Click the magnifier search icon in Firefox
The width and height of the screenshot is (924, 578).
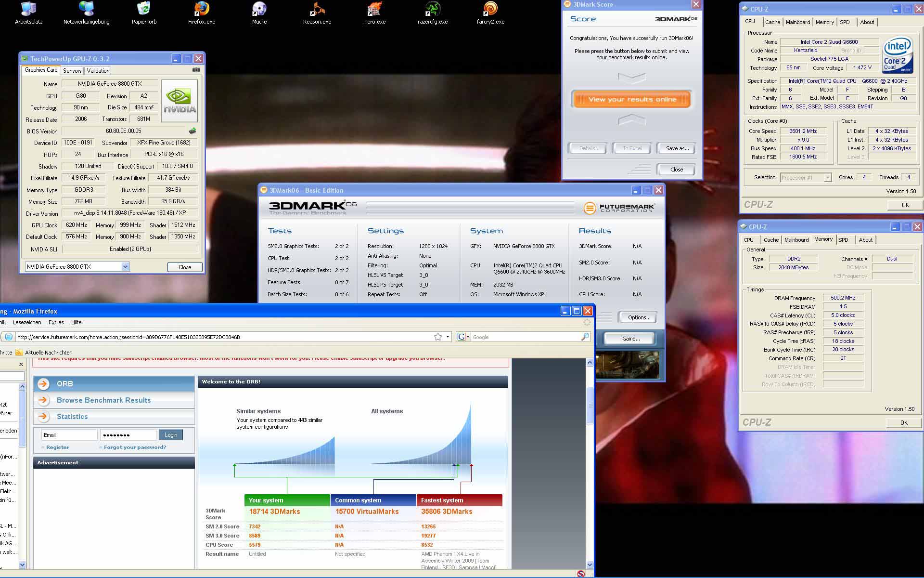click(x=585, y=337)
